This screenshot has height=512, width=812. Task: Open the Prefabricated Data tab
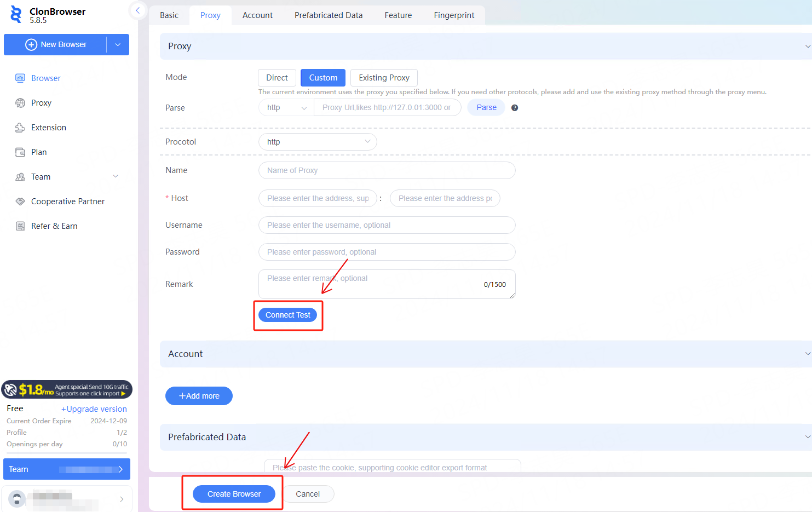pyautogui.click(x=329, y=15)
